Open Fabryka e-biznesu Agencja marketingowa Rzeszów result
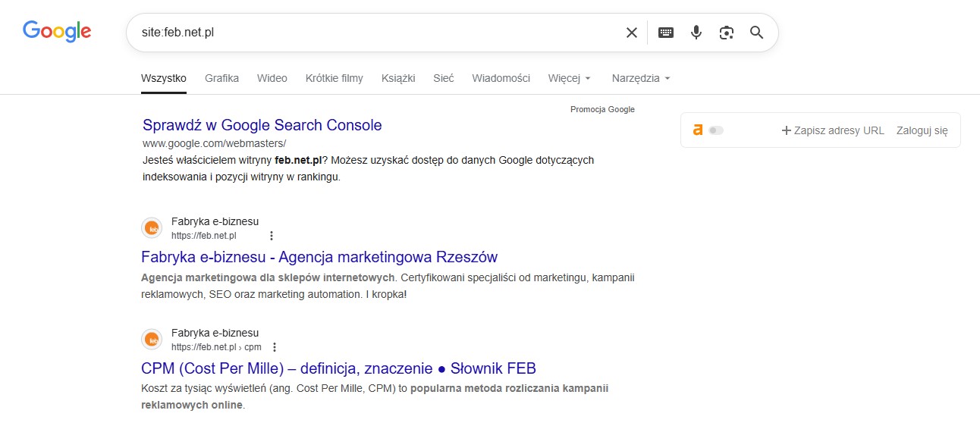 point(319,257)
